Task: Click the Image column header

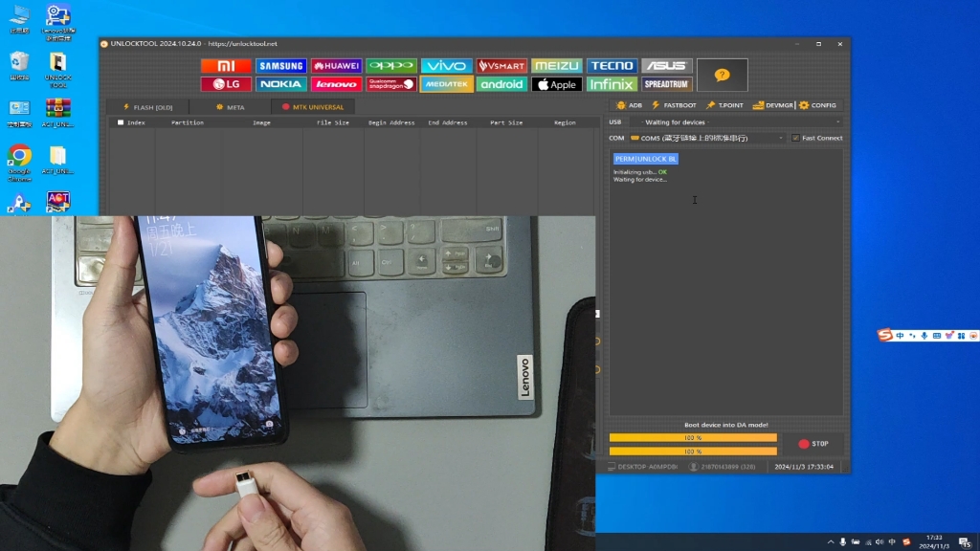Action: (261, 122)
